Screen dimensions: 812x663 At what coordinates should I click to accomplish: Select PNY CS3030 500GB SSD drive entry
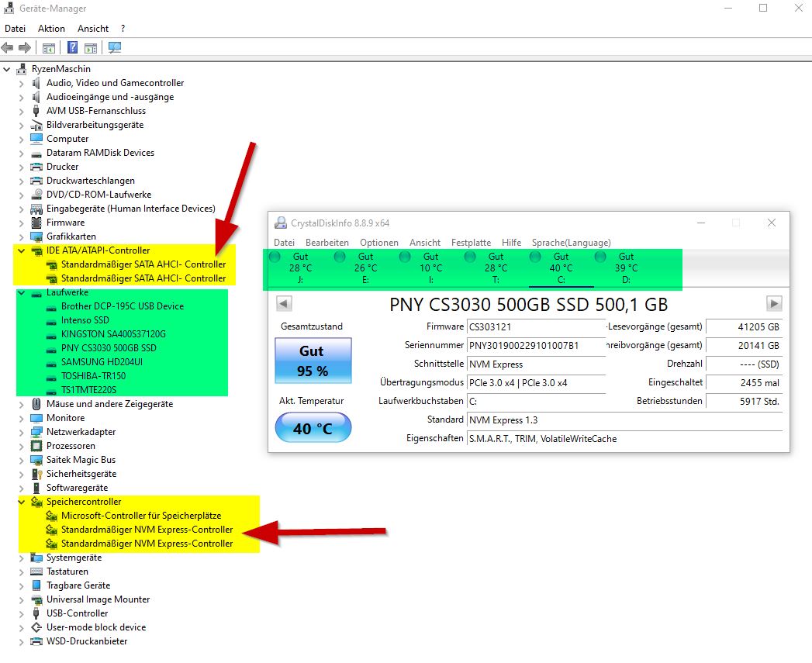[109, 348]
